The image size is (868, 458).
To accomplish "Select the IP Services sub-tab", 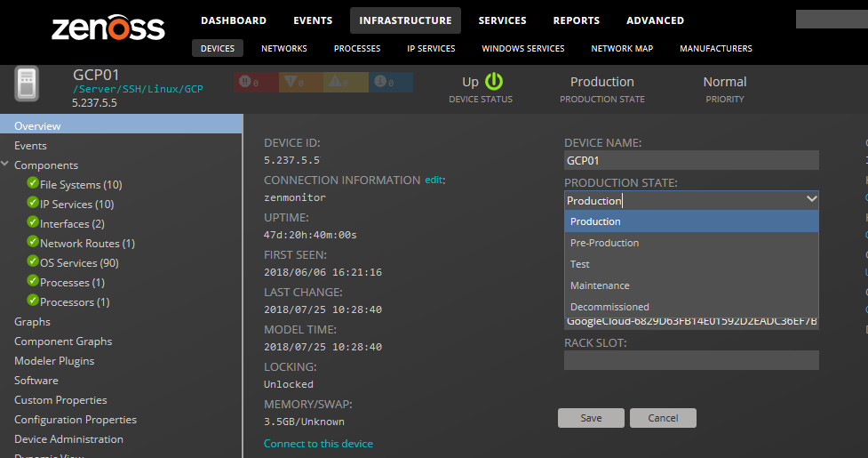I will tap(431, 48).
